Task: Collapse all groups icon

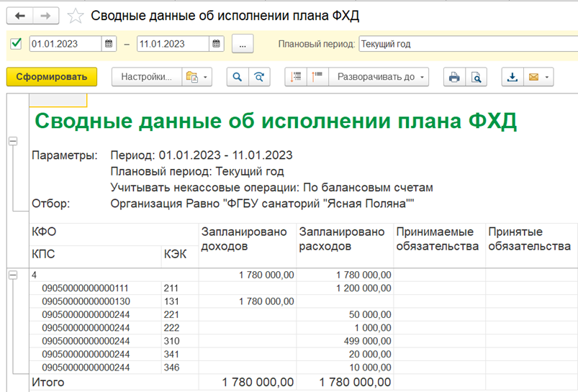Action: point(296,77)
